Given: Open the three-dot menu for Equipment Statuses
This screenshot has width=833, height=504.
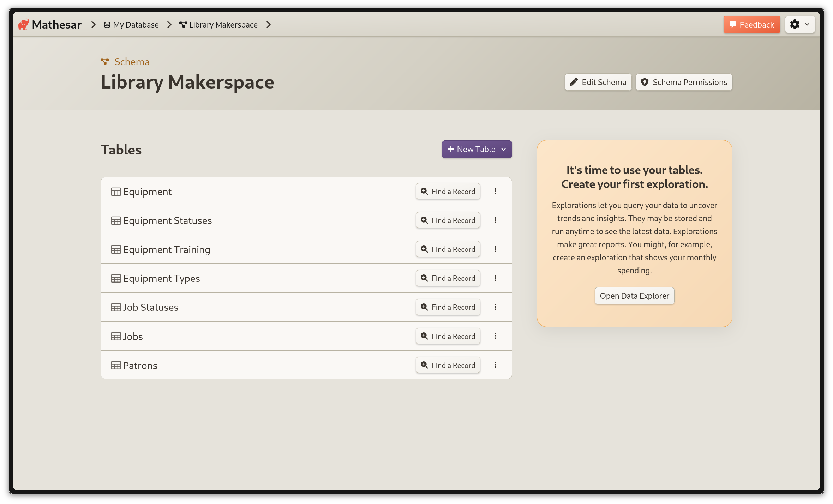Looking at the screenshot, I should (495, 220).
